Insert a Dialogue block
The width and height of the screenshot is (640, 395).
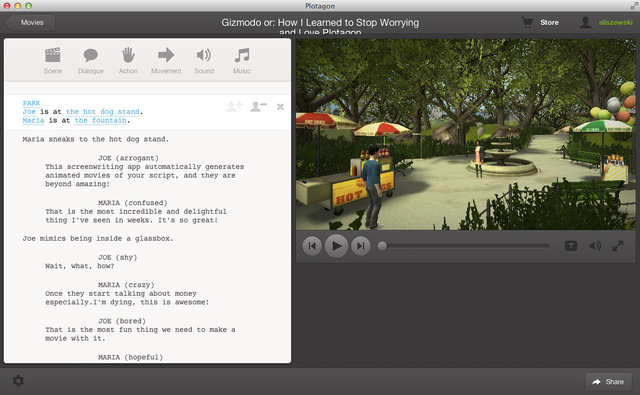point(91,61)
